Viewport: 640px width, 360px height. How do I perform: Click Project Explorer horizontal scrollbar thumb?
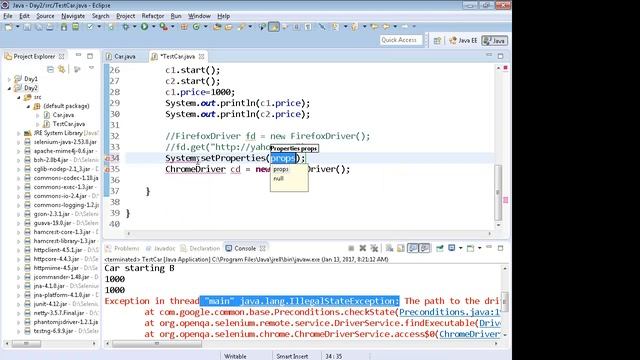pyautogui.click(x=26, y=344)
